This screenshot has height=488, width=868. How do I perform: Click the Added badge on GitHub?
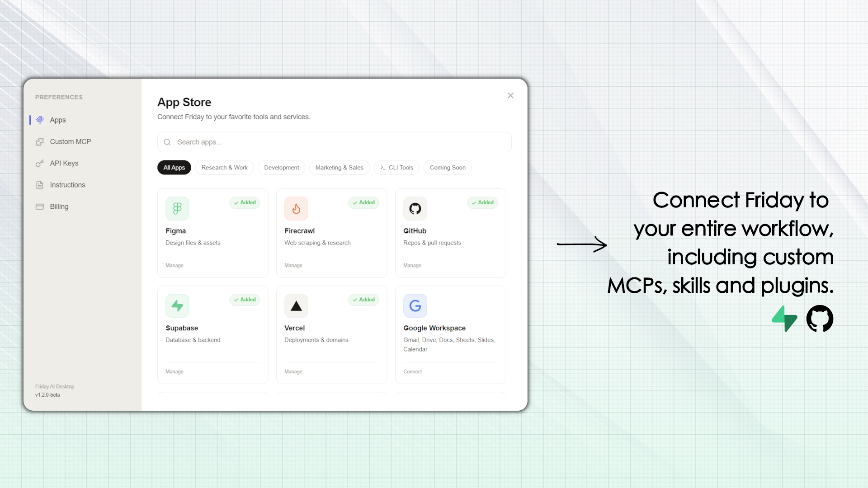[482, 202]
